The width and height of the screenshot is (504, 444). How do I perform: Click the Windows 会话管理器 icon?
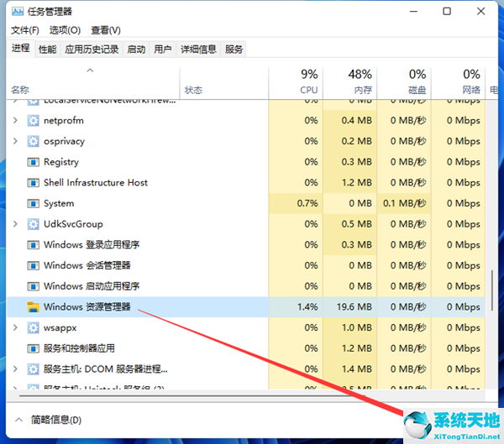point(33,266)
